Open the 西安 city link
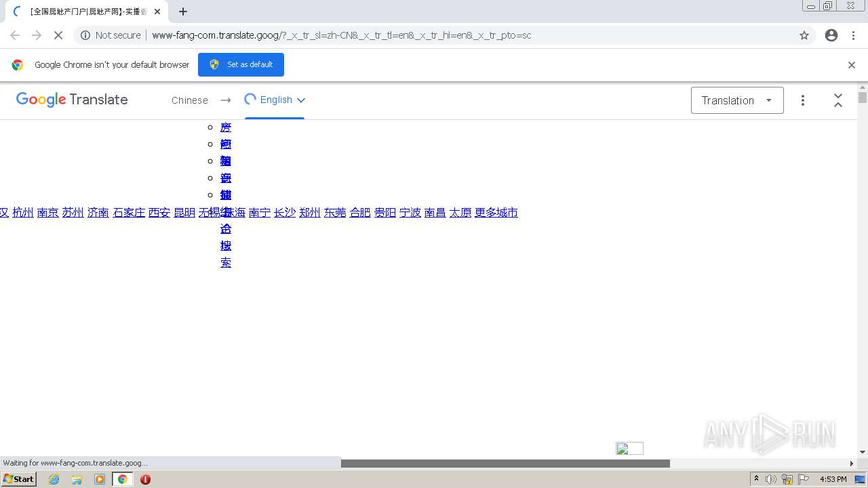Image resolution: width=868 pixels, height=488 pixels. pos(159,213)
